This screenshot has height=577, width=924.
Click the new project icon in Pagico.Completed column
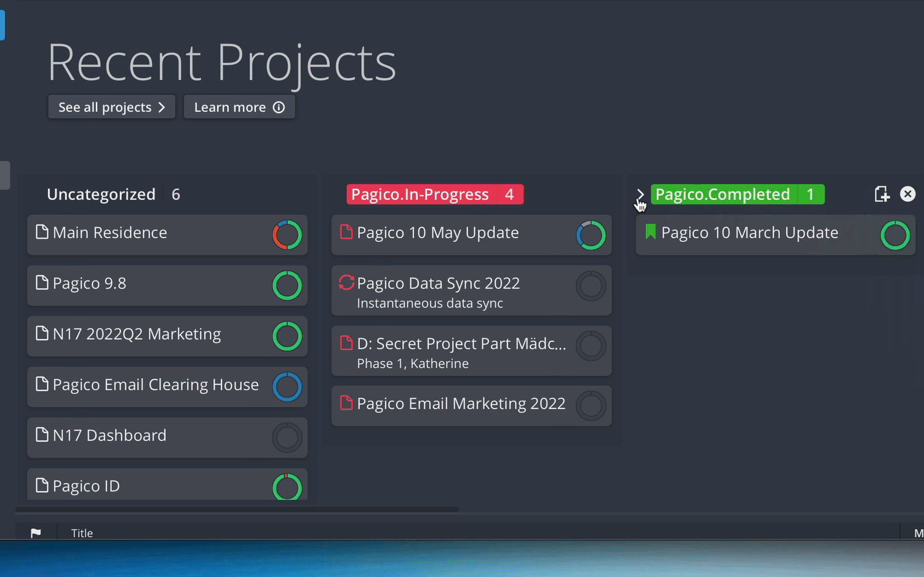(882, 194)
